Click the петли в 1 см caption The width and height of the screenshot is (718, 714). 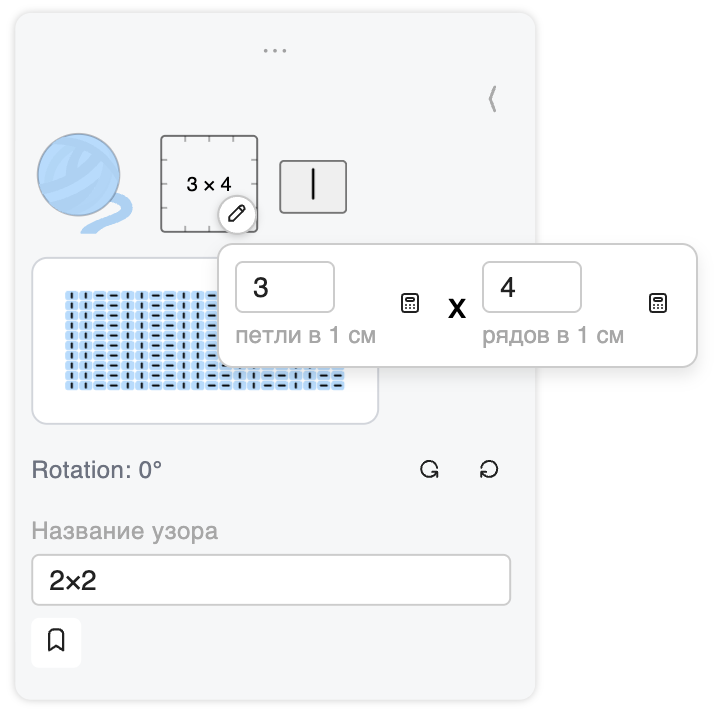coord(305,335)
